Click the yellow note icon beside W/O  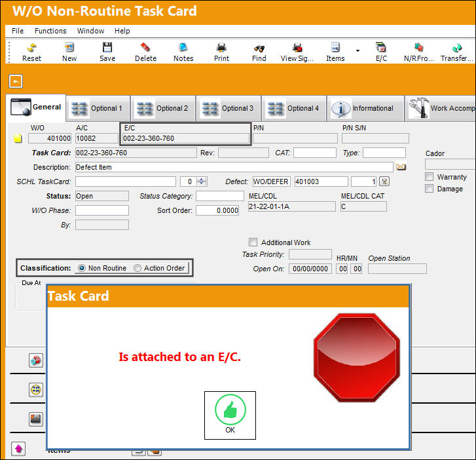(18, 138)
